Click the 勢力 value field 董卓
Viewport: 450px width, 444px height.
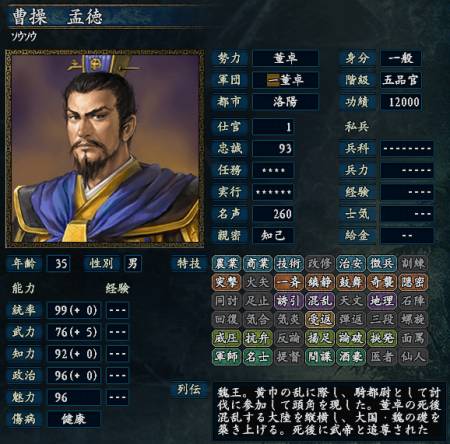pyautogui.click(x=285, y=58)
